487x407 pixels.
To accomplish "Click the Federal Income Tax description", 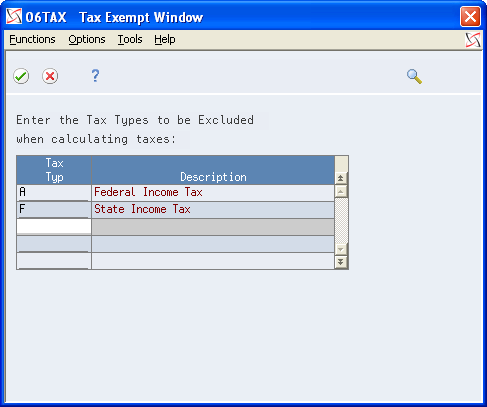I will pos(148,192).
